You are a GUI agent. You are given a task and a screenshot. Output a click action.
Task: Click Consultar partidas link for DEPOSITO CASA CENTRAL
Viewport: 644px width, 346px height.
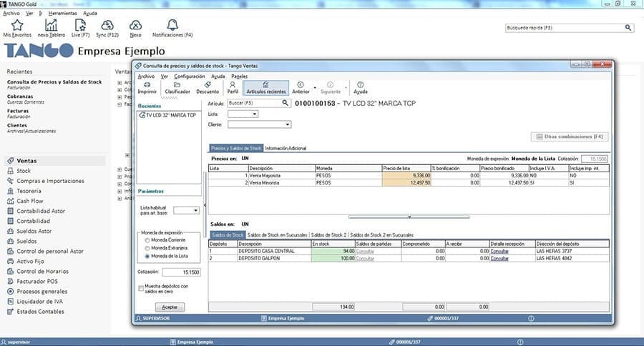(x=365, y=251)
